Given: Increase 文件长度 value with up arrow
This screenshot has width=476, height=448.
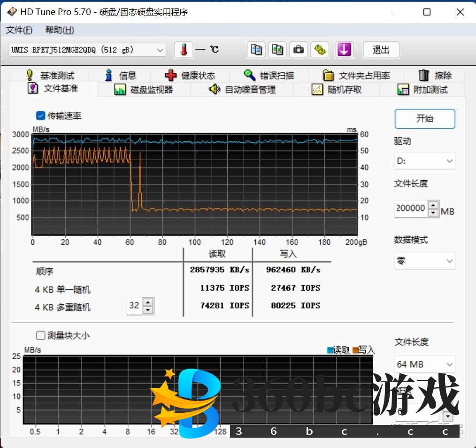Looking at the screenshot, I should pos(433,205).
